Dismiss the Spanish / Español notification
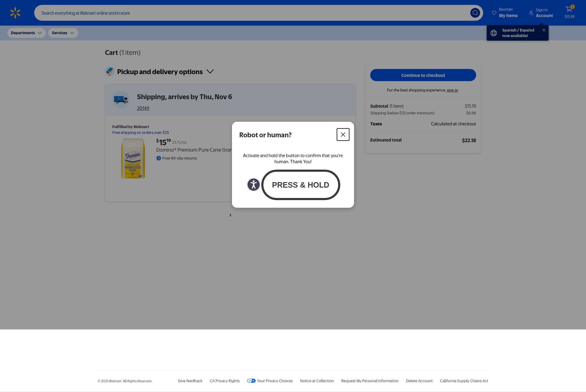This screenshot has width=586, height=392. coord(544,30)
